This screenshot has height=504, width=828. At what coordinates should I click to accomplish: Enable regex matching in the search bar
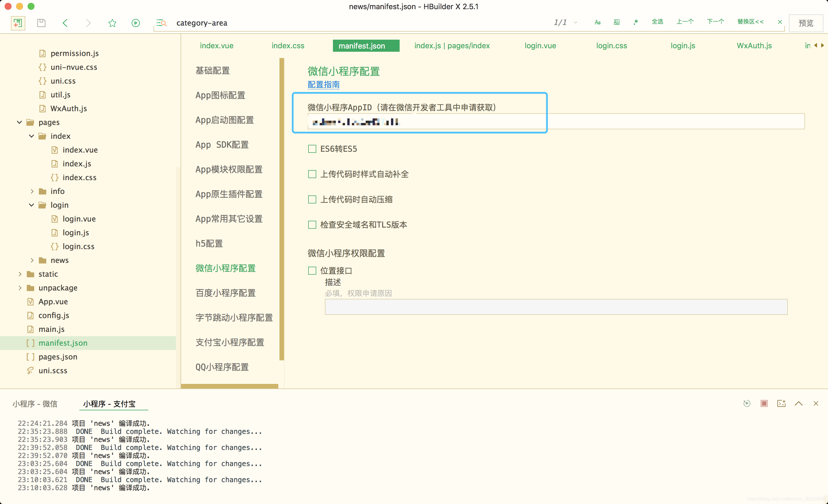(x=635, y=22)
